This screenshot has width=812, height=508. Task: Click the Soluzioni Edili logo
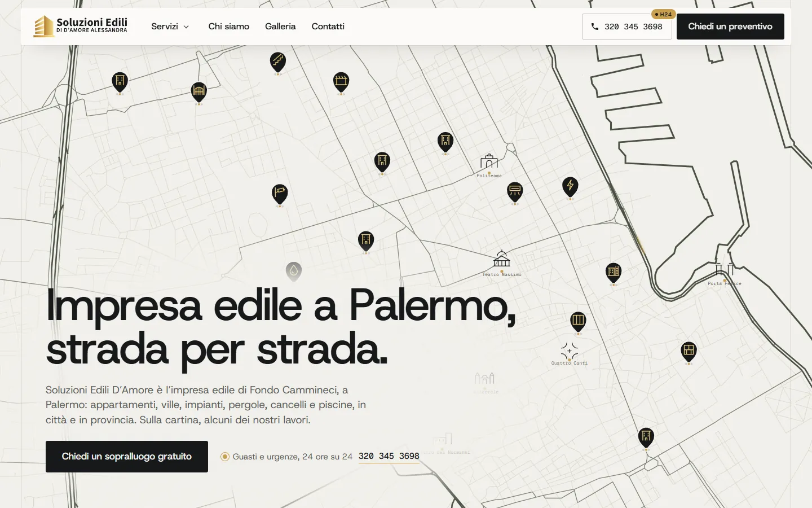click(81, 26)
